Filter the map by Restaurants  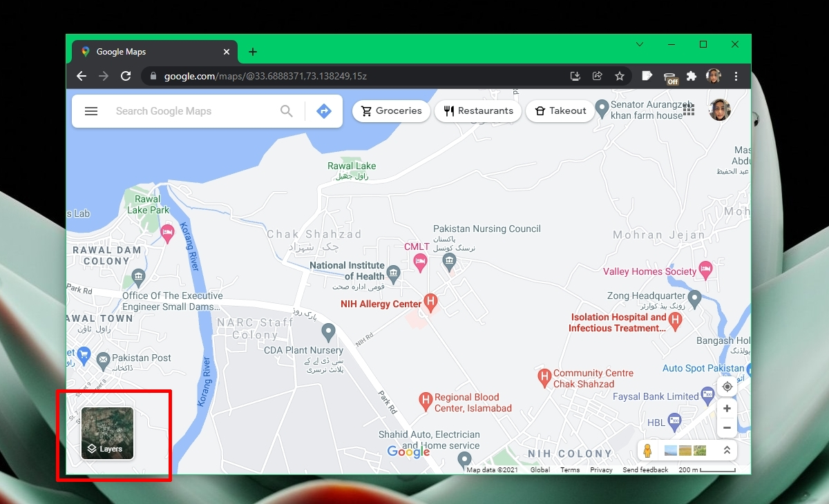tap(478, 111)
